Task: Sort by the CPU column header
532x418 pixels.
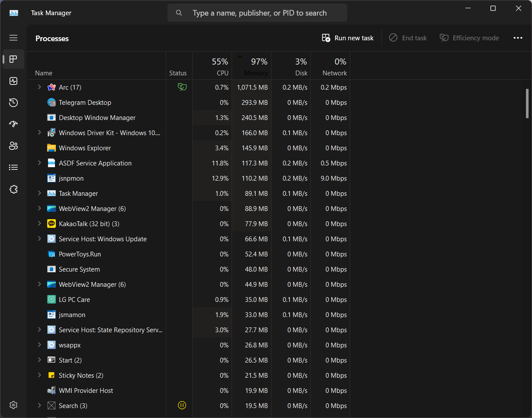Action: 212,66
